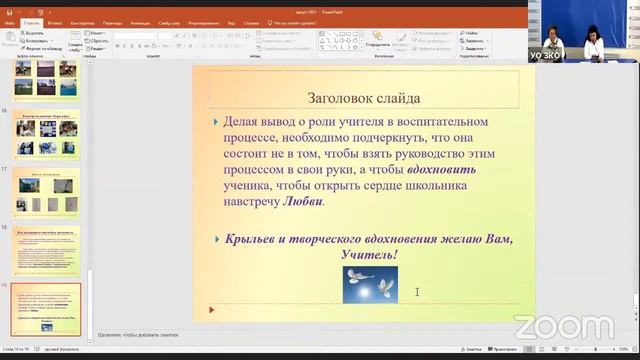This screenshot has width=640, height=360.
Task: Start slideshow icon in status bar
Action: pos(567,349)
